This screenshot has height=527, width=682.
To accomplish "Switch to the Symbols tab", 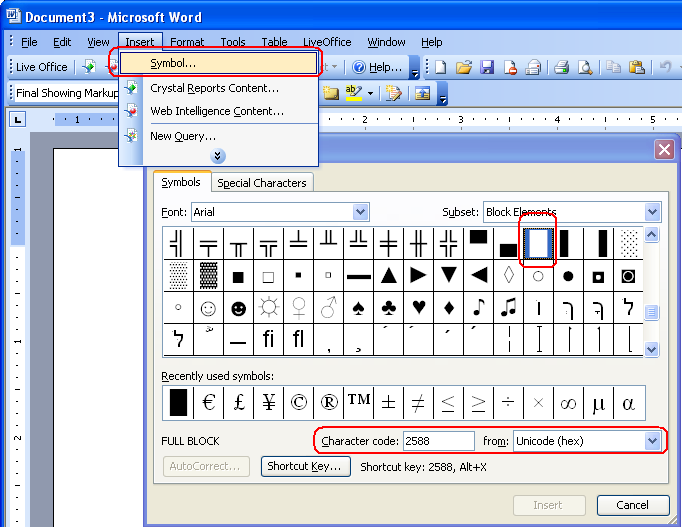I will (x=181, y=182).
